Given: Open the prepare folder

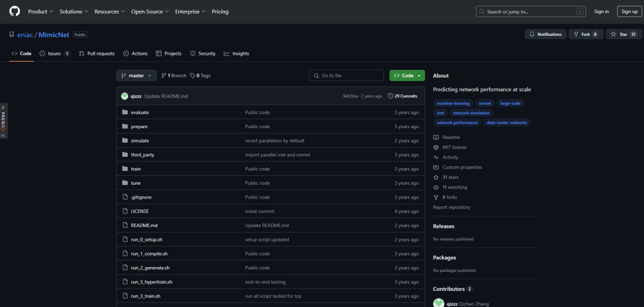Looking at the screenshot, I should [139, 126].
